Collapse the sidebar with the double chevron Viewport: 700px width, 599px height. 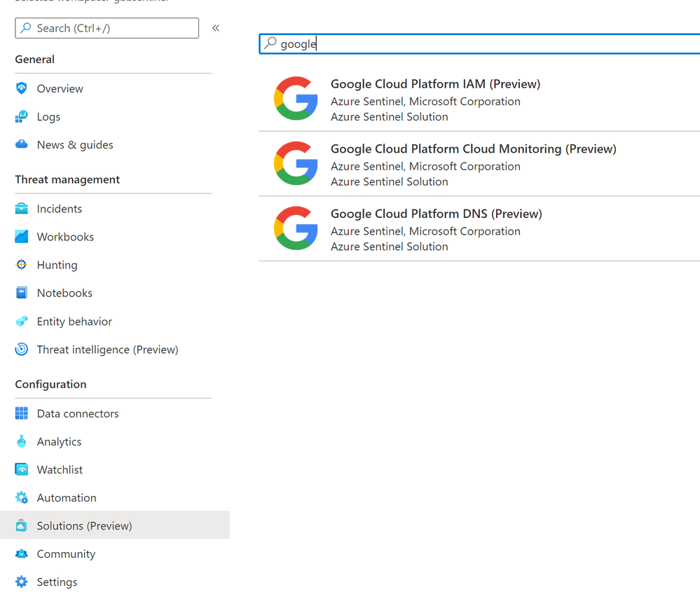point(216,28)
